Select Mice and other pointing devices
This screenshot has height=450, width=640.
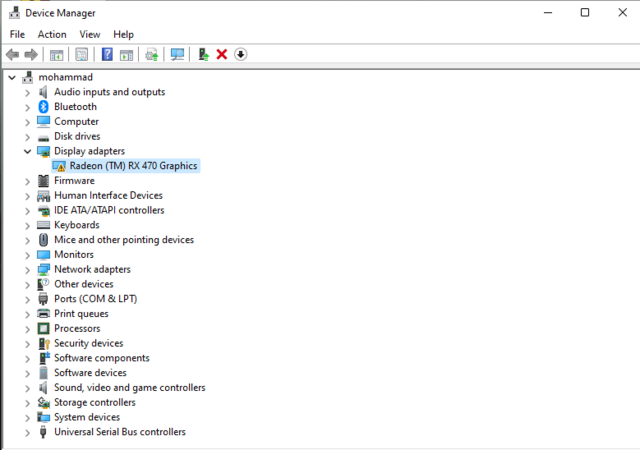click(x=123, y=240)
